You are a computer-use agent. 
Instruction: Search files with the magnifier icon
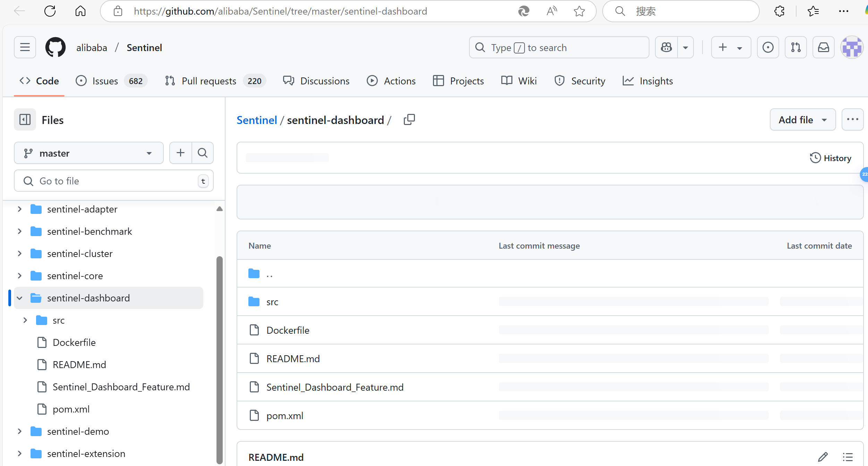tap(203, 153)
